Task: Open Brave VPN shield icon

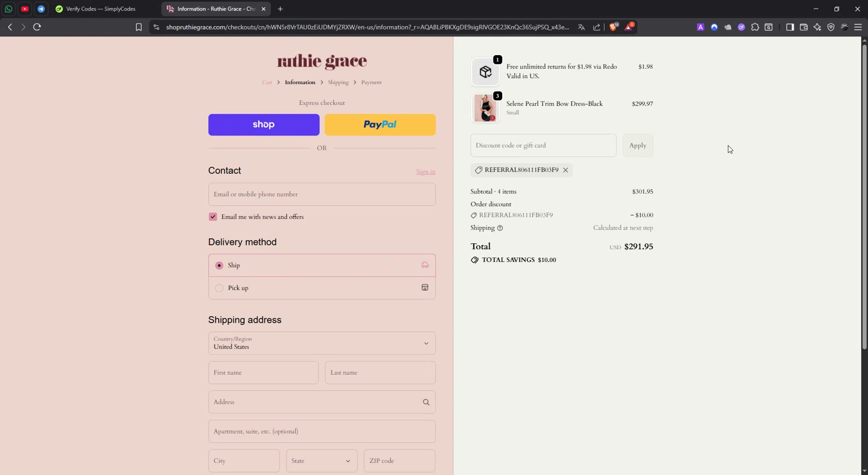Action: (x=831, y=27)
